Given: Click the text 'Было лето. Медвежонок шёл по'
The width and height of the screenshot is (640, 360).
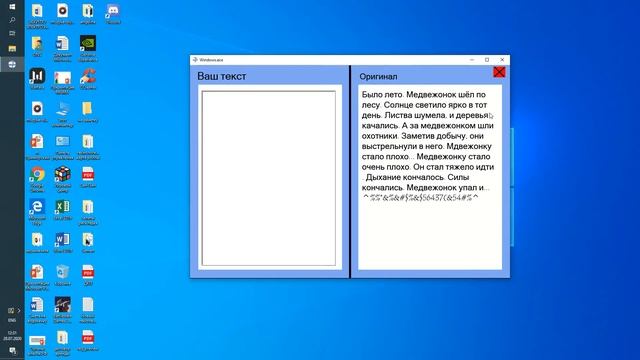Looking at the screenshot, I should pos(424,94).
